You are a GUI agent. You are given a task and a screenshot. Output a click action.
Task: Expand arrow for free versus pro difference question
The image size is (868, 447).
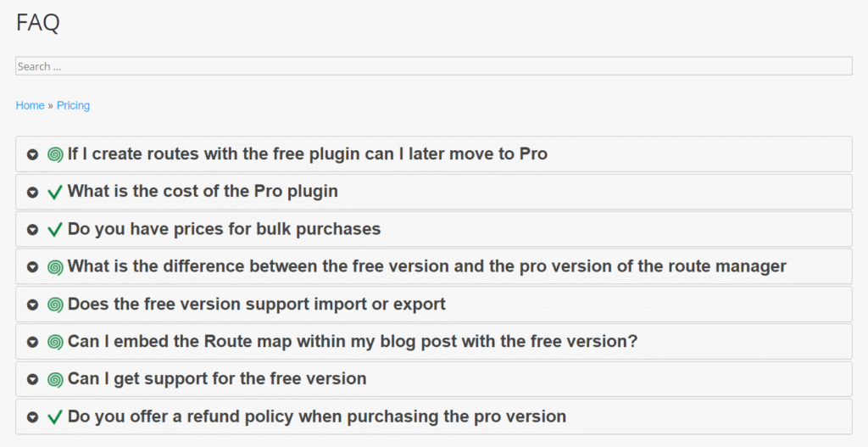[32, 267]
